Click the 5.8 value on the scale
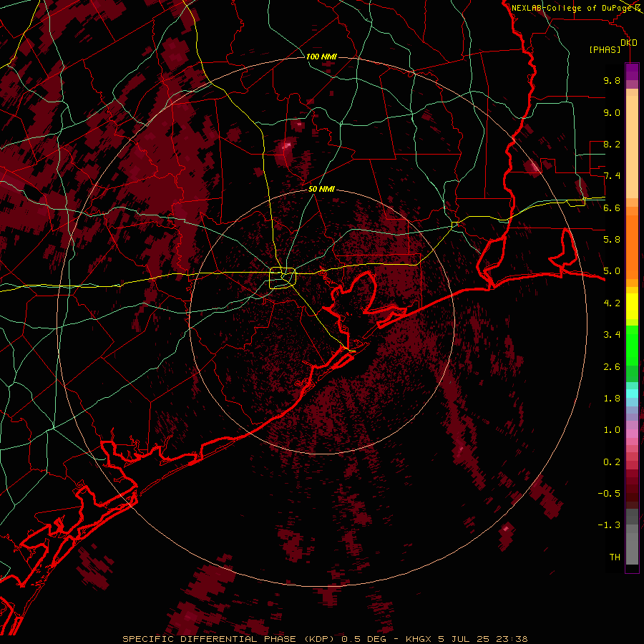 612,239
